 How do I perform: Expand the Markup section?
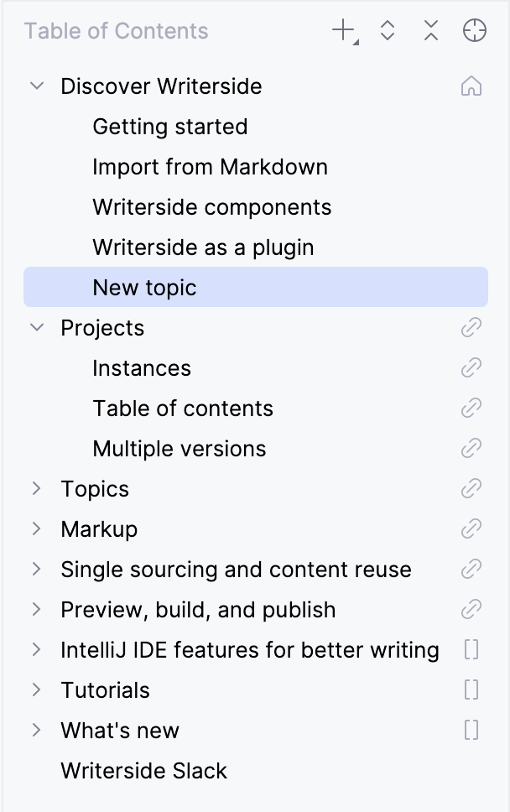click(x=35, y=528)
